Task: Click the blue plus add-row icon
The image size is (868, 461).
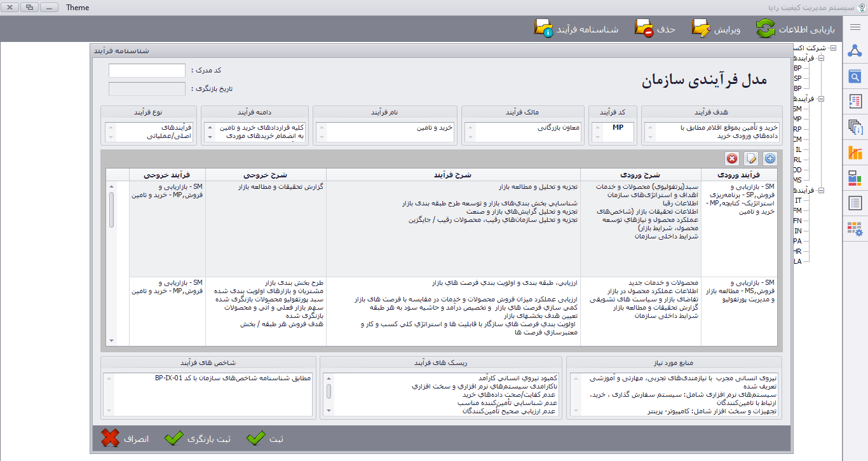Action: tap(770, 159)
